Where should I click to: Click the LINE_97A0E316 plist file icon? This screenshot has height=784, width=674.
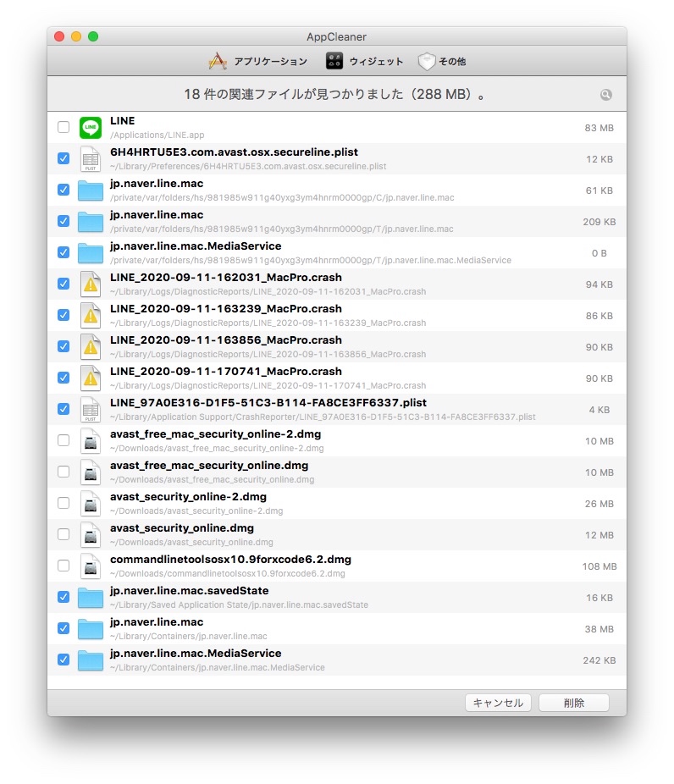[91, 410]
